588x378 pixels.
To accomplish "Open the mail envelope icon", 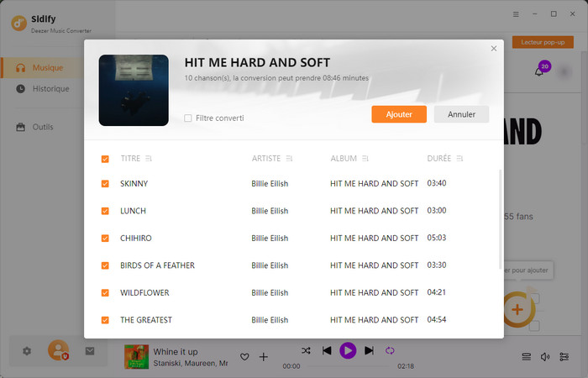I will (90, 350).
